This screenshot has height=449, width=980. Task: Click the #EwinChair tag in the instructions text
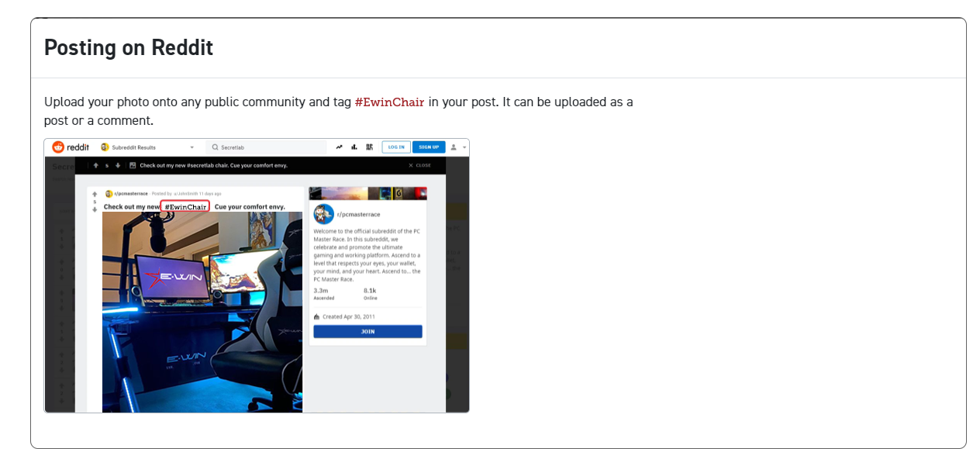coord(389,102)
